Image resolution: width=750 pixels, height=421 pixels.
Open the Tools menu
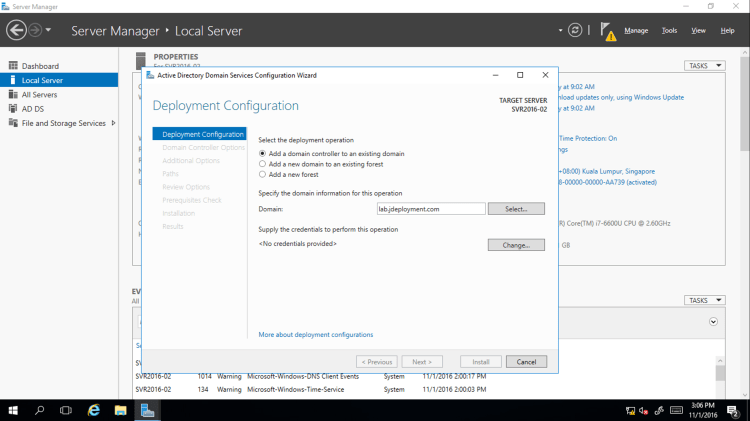point(669,31)
